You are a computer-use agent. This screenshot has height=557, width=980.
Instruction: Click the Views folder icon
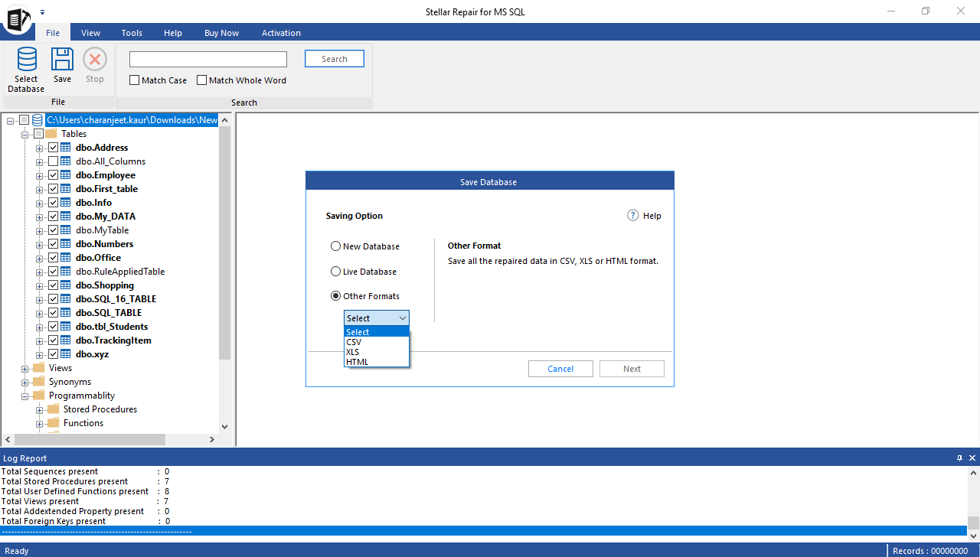[x=39, y=368]
